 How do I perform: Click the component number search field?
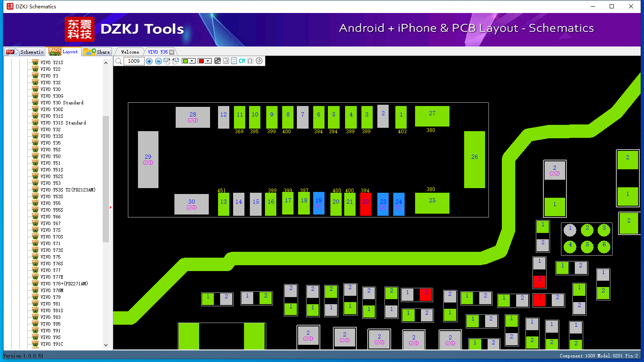click(134, 61)
